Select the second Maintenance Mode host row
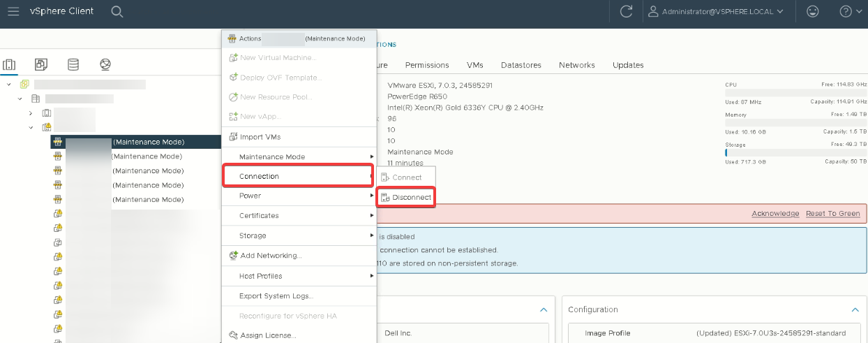 pyautogui.click(x=136, y=156)
